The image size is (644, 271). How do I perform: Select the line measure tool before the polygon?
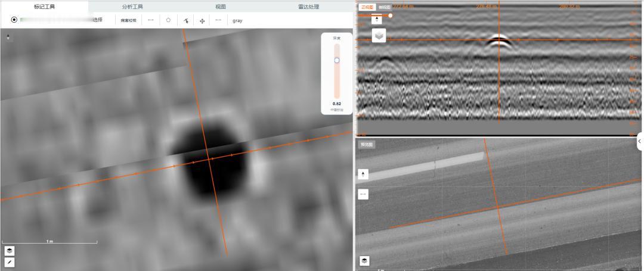click(151, 20)
